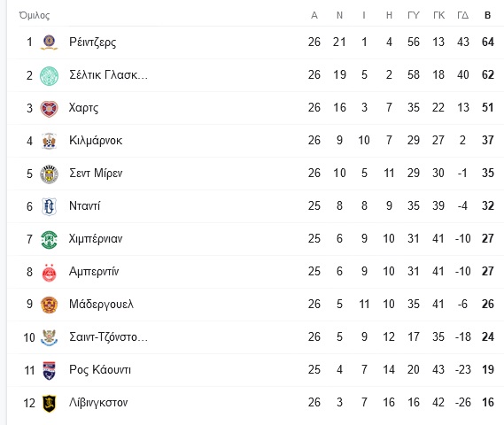The height and width of the screenshot is (425, 504).
Task: Click the bold Β points column header
Action: tap(487, 15)
